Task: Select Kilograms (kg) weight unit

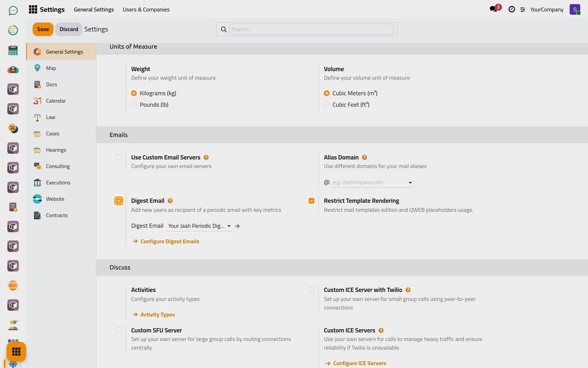Action: click(x=134, y=93)
